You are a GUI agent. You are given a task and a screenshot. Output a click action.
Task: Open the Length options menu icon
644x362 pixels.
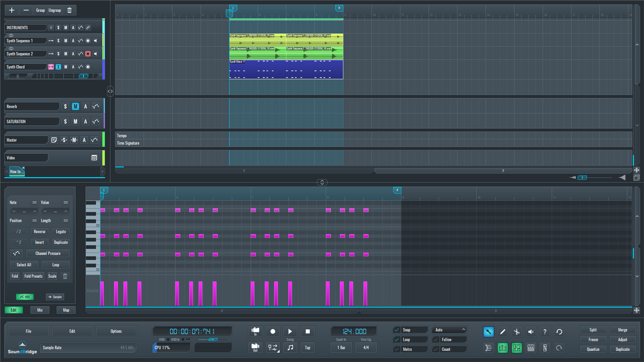click(66, 221)
